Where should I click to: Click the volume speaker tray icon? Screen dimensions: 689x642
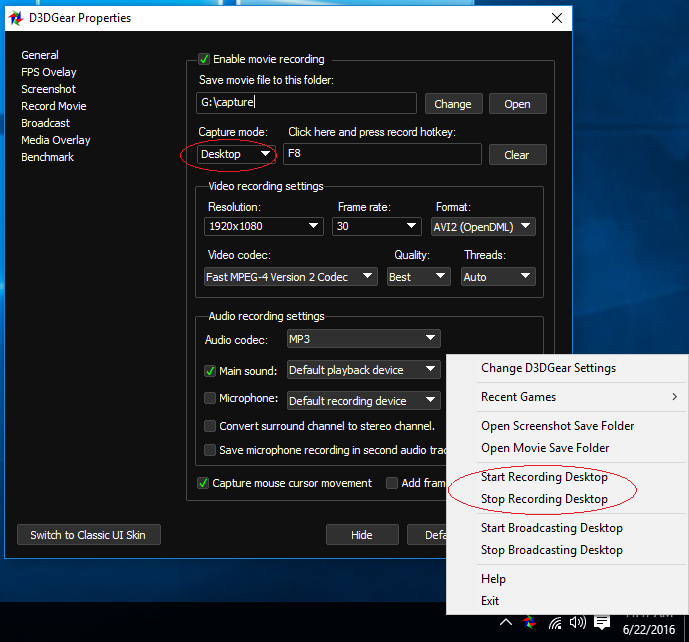577,623
